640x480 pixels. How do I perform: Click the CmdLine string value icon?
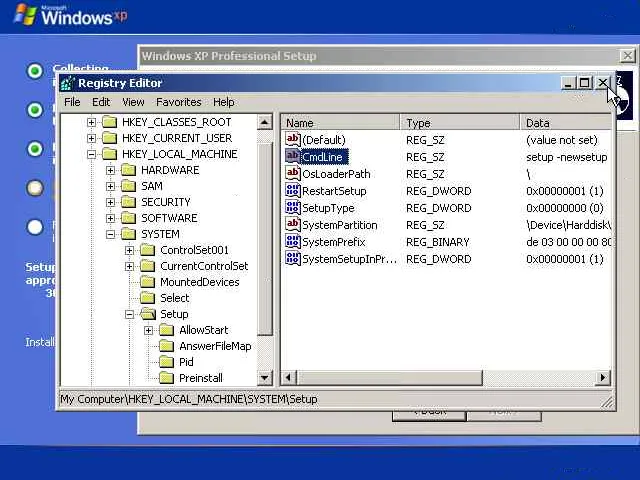[293, 157]
